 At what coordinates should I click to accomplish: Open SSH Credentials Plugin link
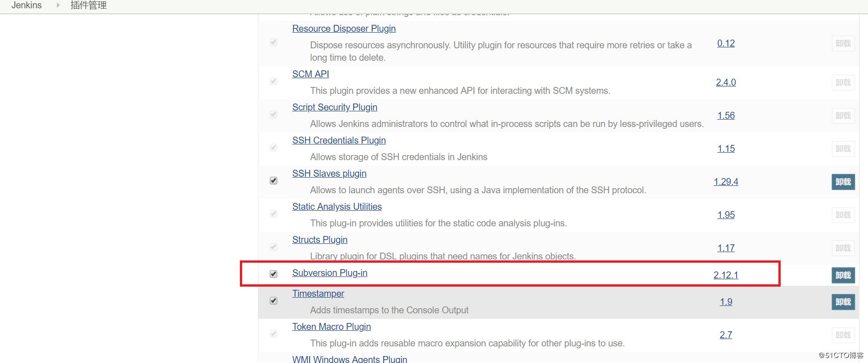click(339, 140)
